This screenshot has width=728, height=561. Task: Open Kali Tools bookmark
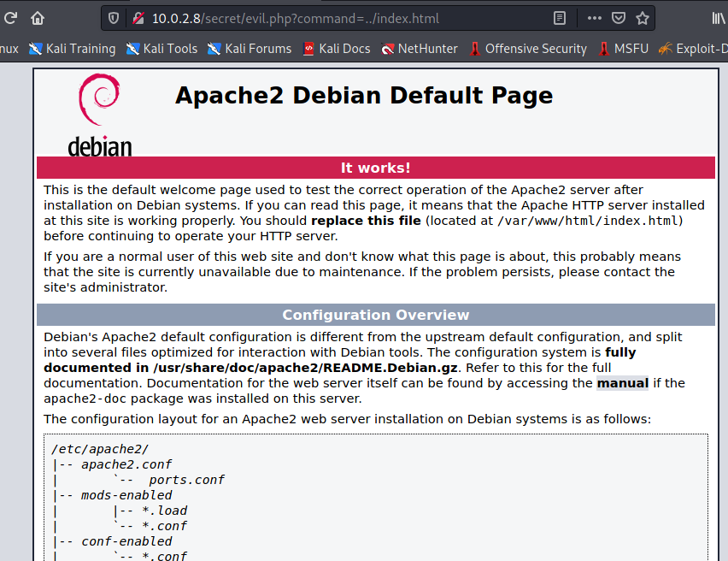click(x=161, y=49)
